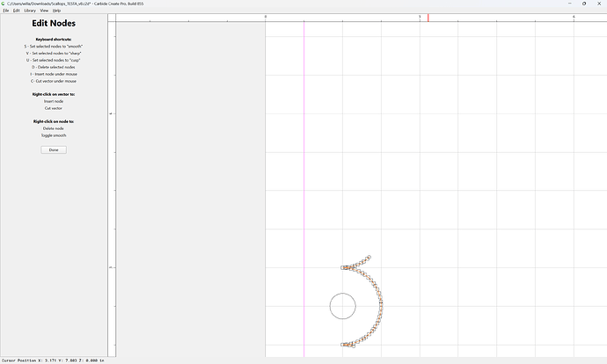
Task: Select the topmost end node of the arc
Action: click(369, 257)
